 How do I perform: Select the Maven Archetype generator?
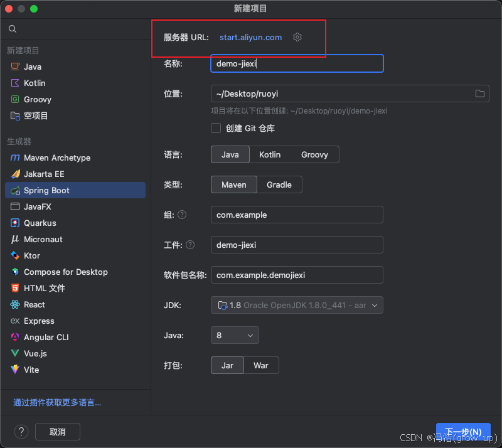75,157
